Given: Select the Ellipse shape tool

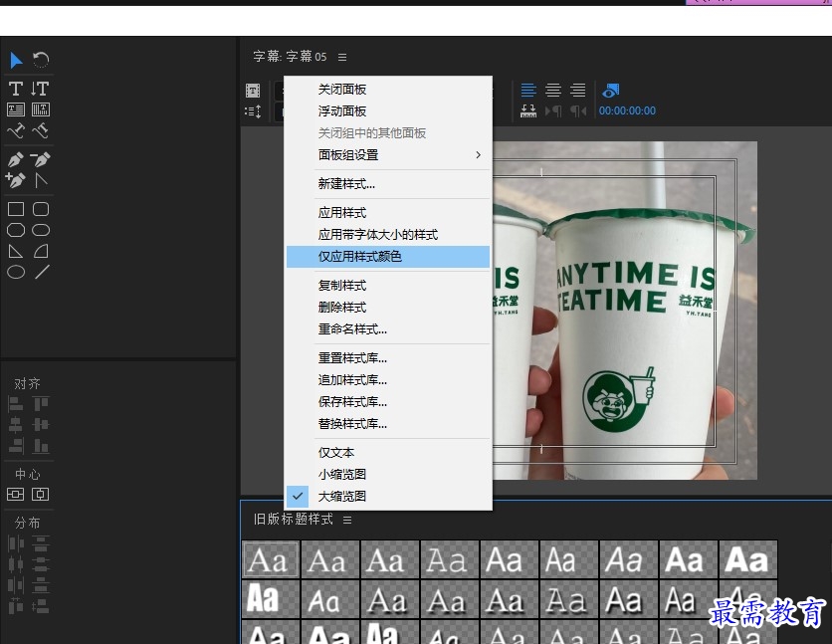Looking at the screenshot, I should coord(16,272).
